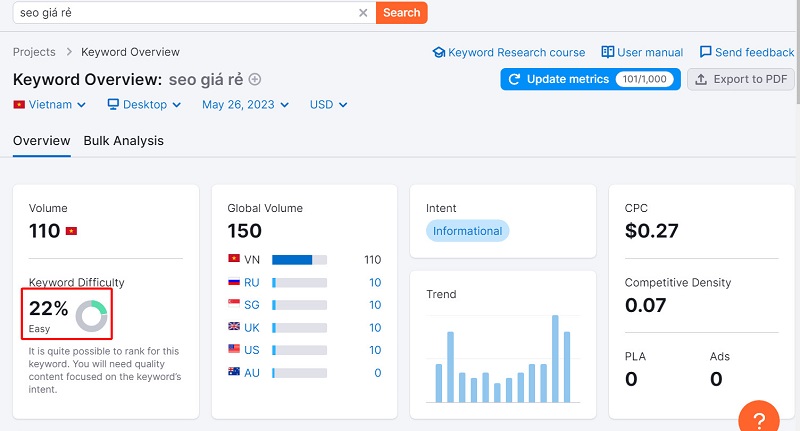Viewport: 800px width, 431px height.
Task: Click the orange Search button
Action: tap(402, 13)
